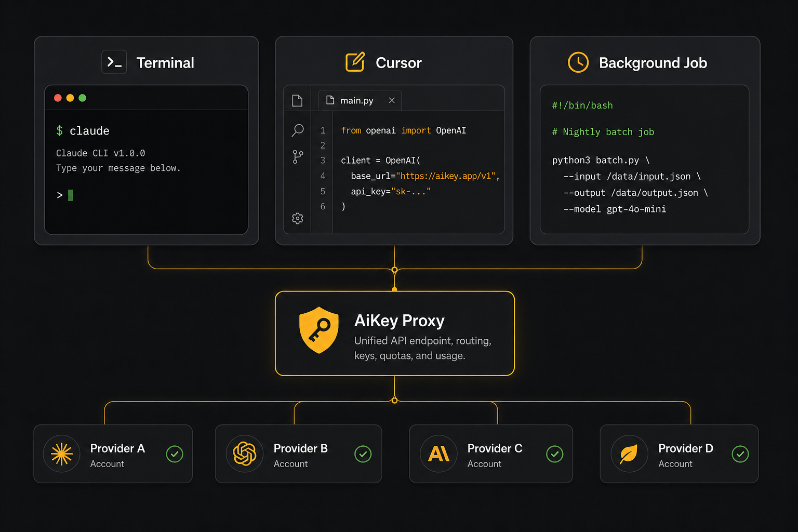Click the Provider C AI logo

click(x=438, y=454)
